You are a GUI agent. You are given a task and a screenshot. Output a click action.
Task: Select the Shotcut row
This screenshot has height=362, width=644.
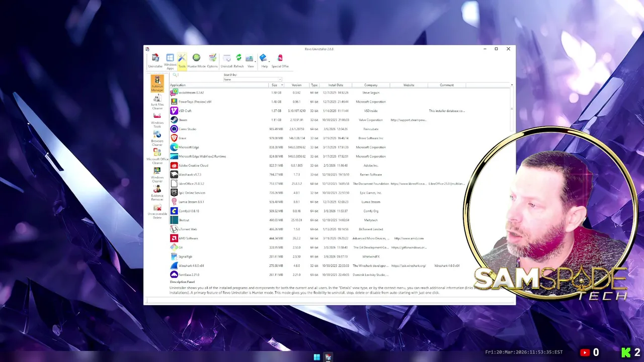click(340, 220)
